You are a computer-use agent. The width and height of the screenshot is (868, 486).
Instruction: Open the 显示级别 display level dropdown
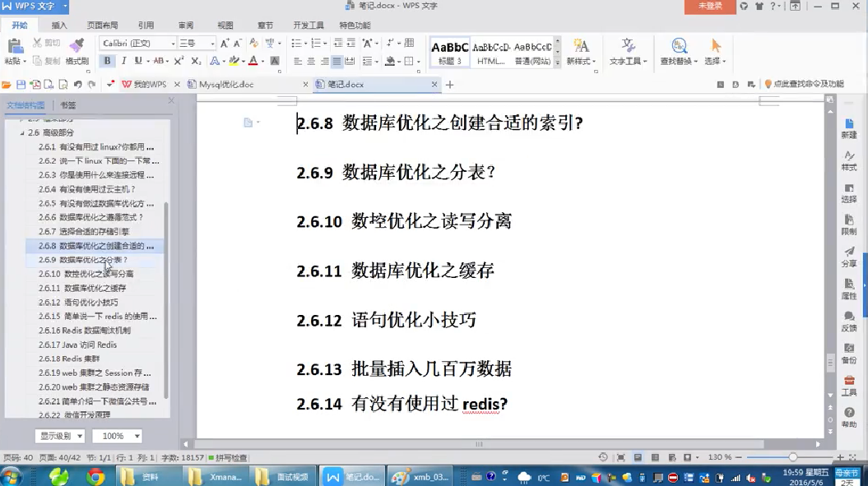coord(59,436)
